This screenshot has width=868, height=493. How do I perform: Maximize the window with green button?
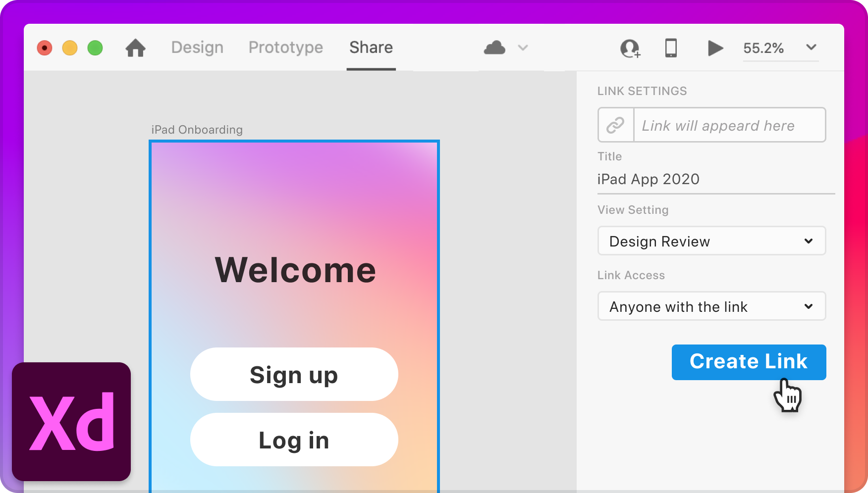tap(95, 48)
